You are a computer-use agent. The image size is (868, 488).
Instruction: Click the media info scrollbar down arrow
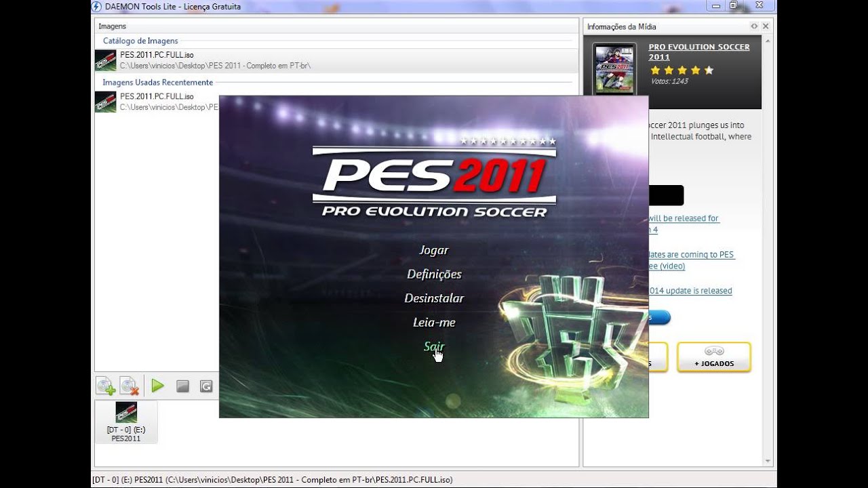click(768, 461)
